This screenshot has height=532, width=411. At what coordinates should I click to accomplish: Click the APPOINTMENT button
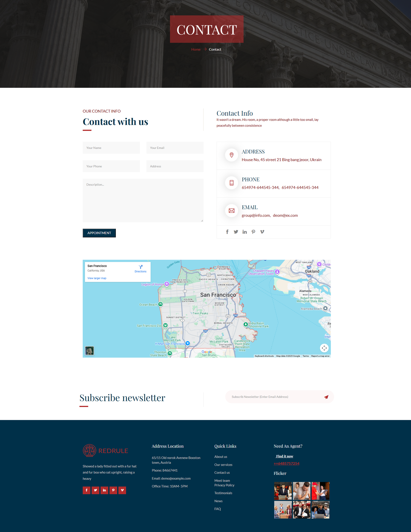99,233
